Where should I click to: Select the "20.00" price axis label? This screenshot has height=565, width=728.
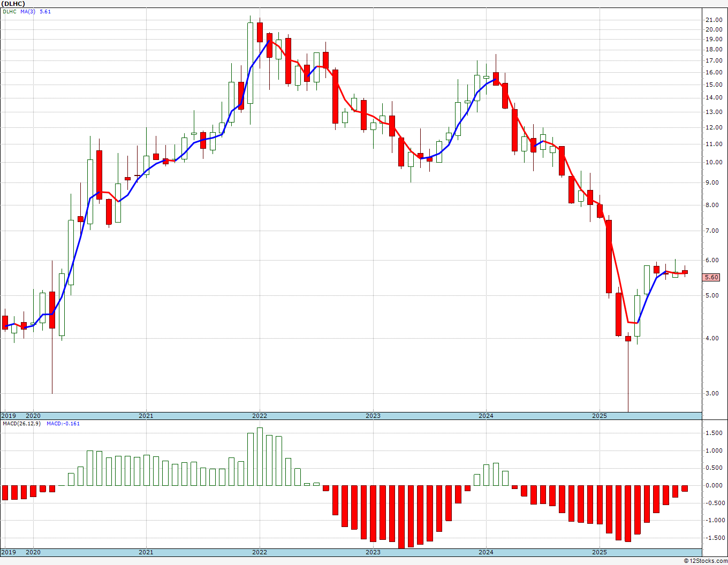[713, 29]
